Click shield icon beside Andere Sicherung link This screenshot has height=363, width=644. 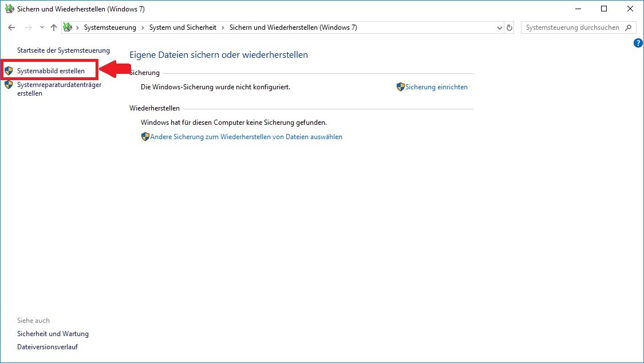[x=145, y=137]
